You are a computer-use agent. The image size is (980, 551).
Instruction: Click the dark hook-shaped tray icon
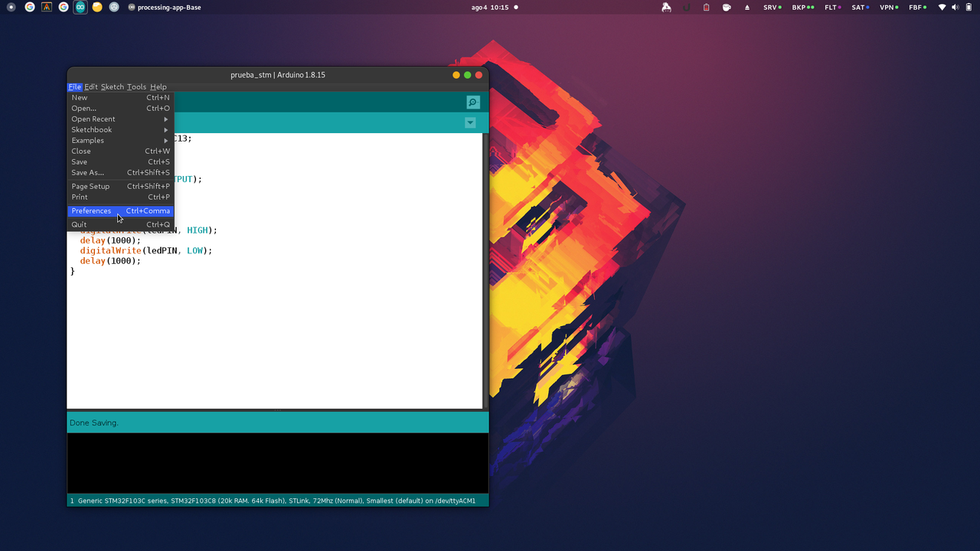[687, 7]
